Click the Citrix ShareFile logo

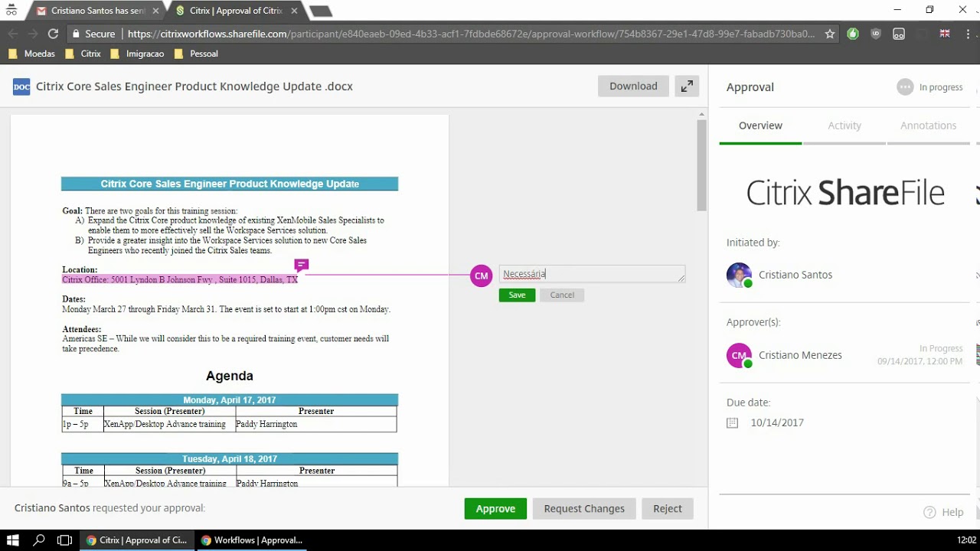pos(845,193)
